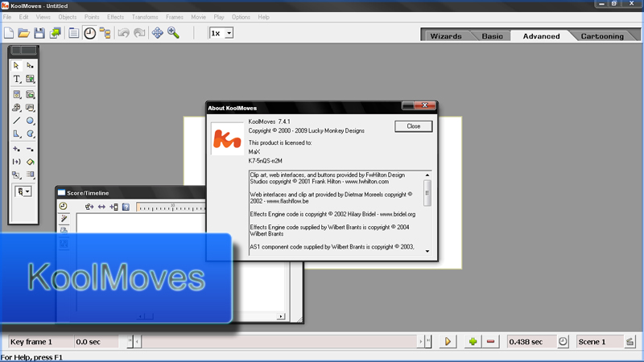Select the magnifier zoom tool in the toolbar

(173, 33)
